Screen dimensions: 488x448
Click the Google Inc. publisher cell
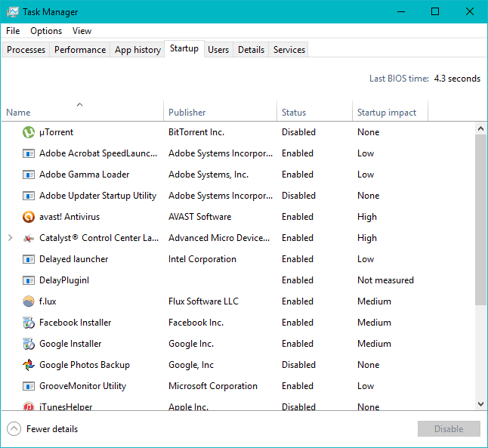point(191,344)
